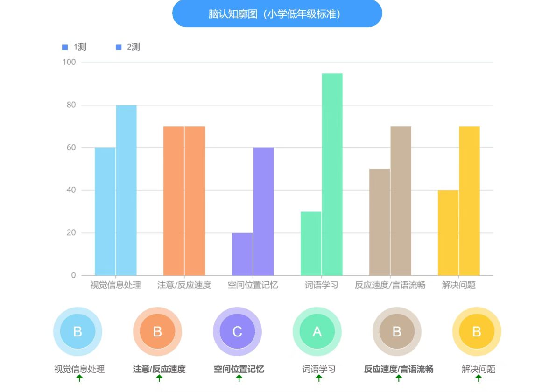Screen dimensions: 549x392
Task: Click the first orange 注意/反应速度 bar
Action: [174, 201]
